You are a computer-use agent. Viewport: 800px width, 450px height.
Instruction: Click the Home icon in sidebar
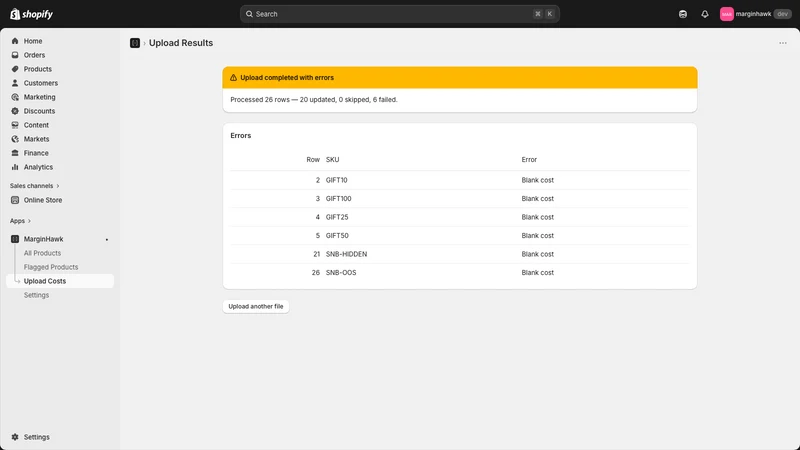(x=15, y=41)
